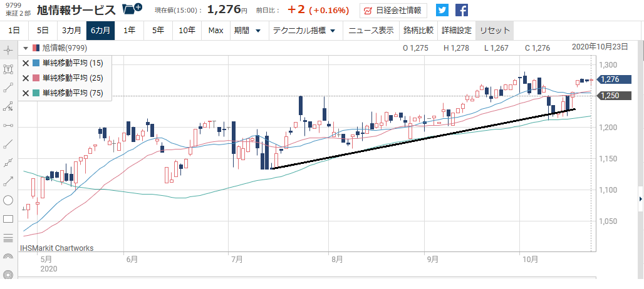The width and height of the screenshot is (644, 289).
Task: Click the +2 (+0.16%) change value
Action: pos(318,10)
